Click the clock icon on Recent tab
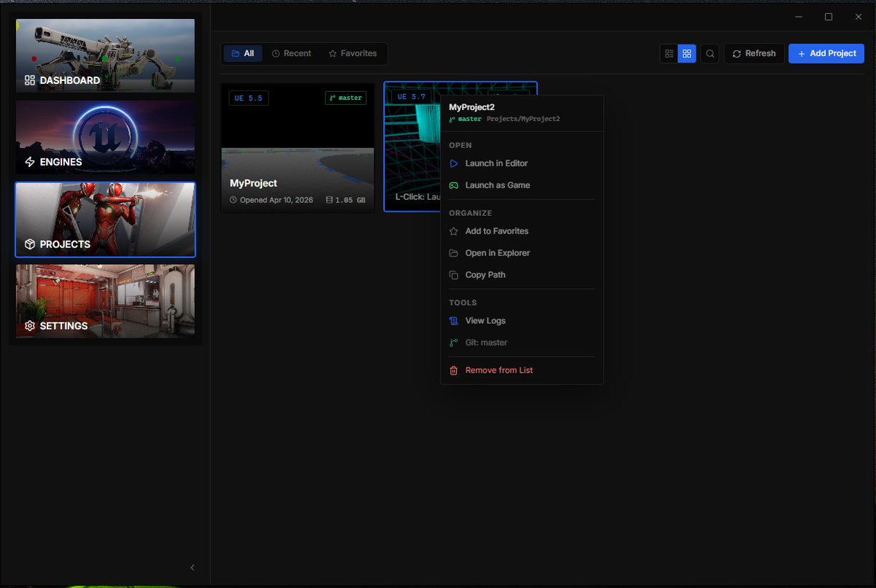This screenshot has height=588, width=876. click(x=276, y=53)
